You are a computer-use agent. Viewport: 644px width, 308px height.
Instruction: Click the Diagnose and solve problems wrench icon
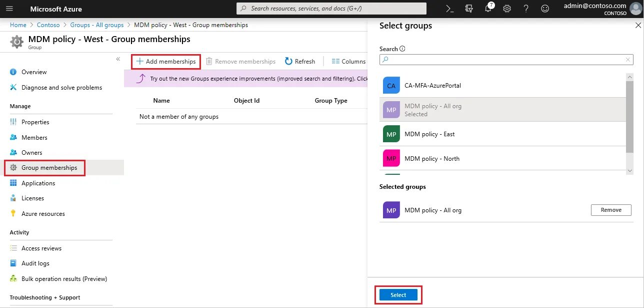[13, 88]
